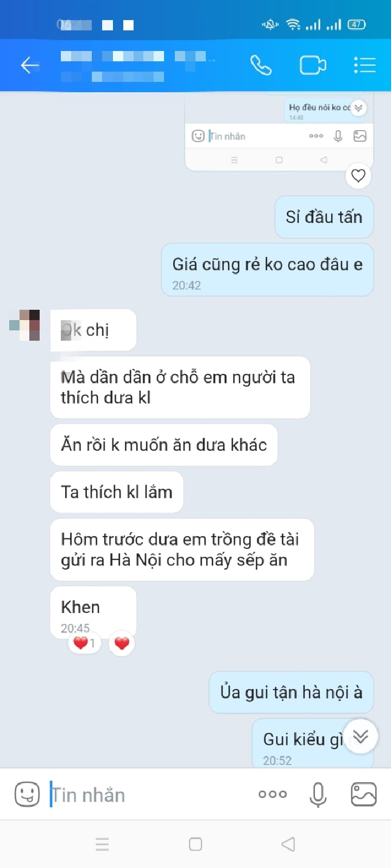Open the image gallery icon in the message bar

363,794
